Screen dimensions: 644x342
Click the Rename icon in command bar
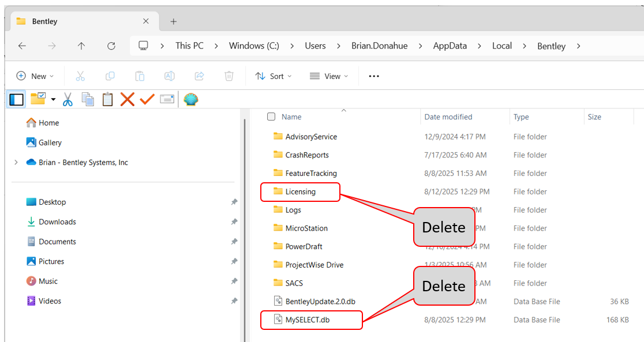169,76
